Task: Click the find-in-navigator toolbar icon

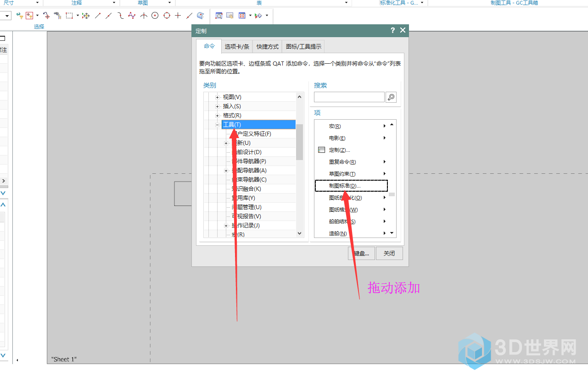Action: (x=57, y=16)
